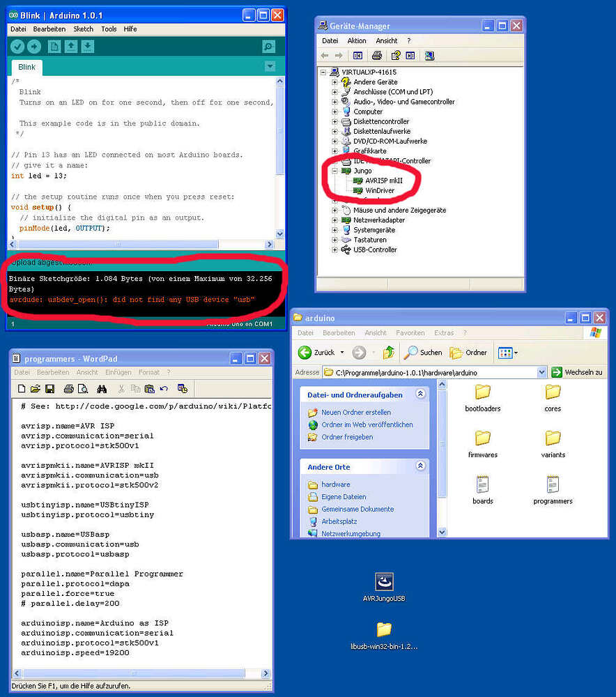Click the Open sketch icon in Arduino toolbar
Viewport: 616px width, 697px height.
coord(70,46)
